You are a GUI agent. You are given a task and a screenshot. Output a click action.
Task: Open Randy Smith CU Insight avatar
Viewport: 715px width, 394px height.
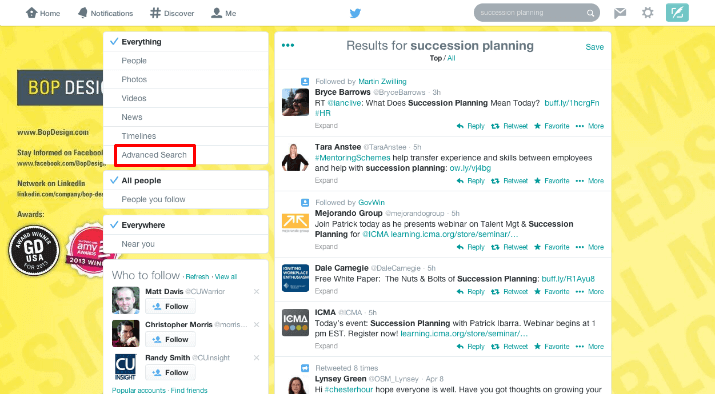(125, 367)
